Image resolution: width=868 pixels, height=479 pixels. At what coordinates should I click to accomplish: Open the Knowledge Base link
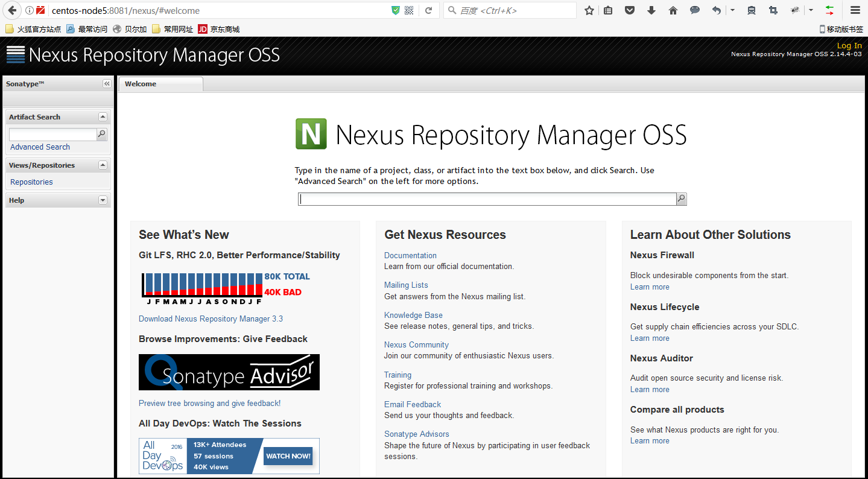[413, 316]
